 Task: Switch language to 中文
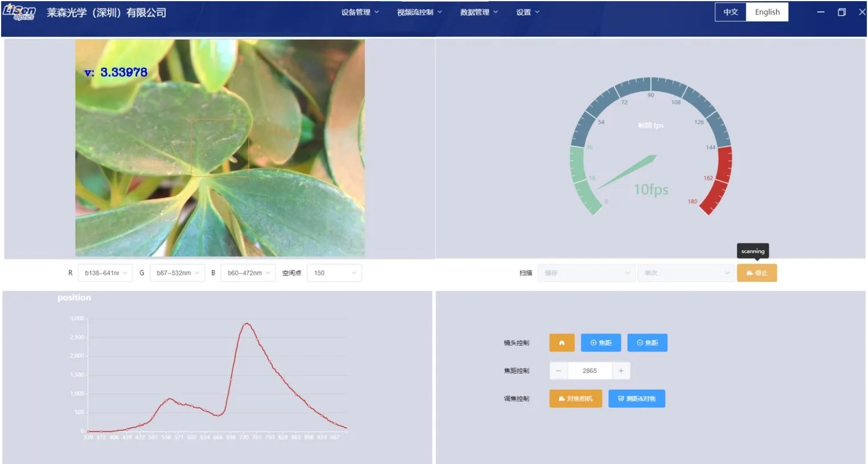click(x=730, y=12)
